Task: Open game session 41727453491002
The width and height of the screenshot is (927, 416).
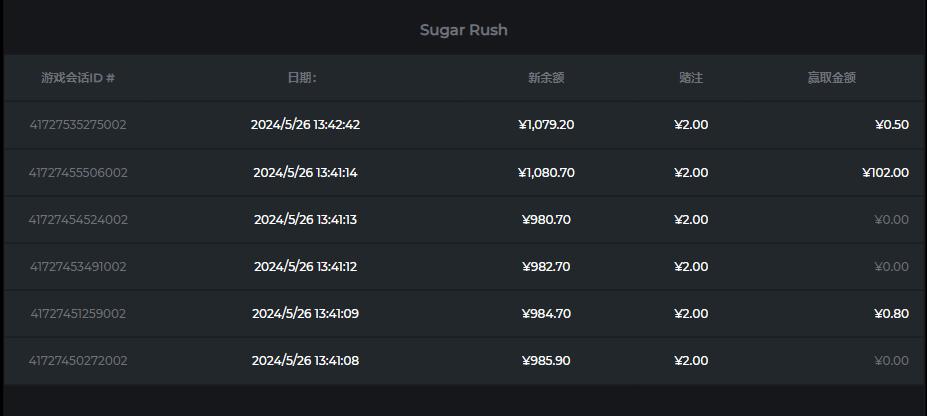Action: [x=78, y=266]
